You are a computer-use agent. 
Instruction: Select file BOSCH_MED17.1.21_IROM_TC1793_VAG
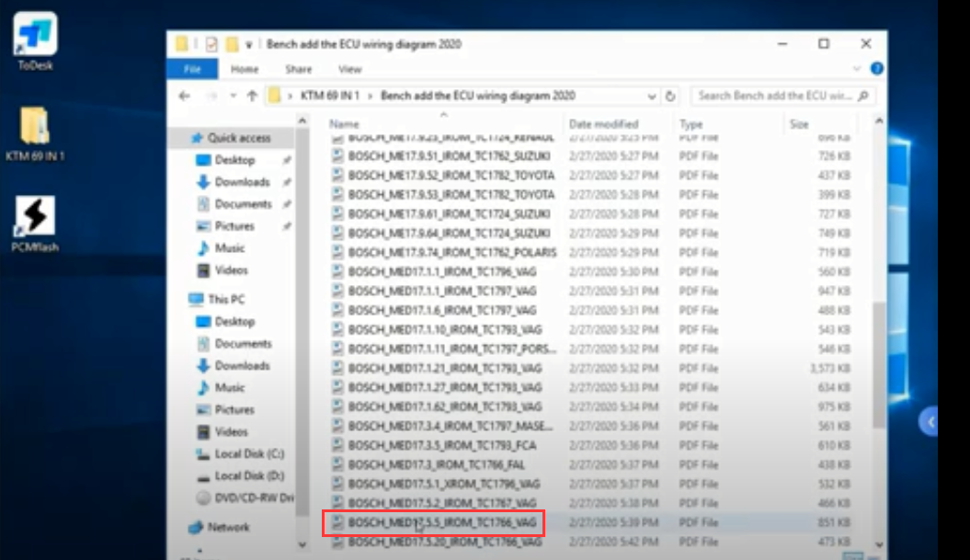[445, 368]
